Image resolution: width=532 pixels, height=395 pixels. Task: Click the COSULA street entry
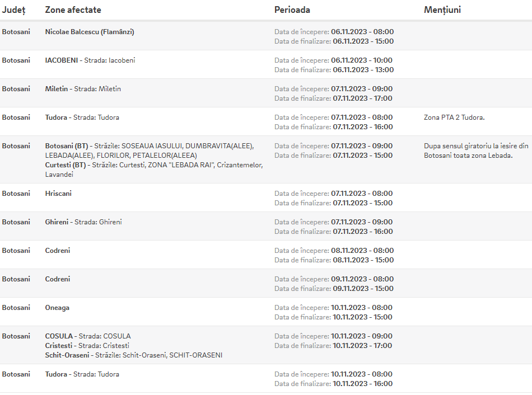pos(88,336)
